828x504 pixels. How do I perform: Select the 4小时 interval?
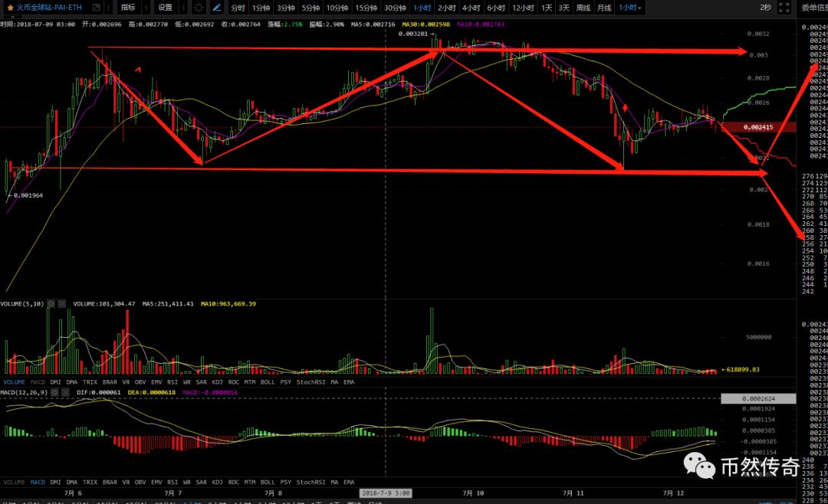(x=471, y=8)
